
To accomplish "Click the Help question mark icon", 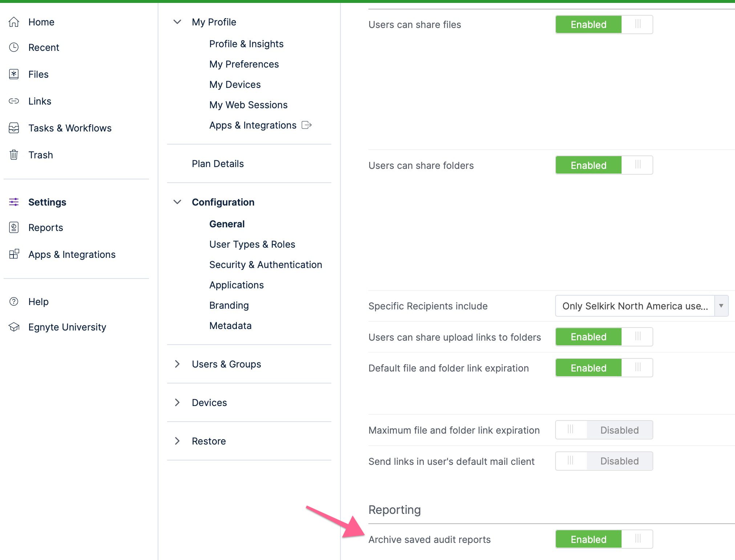I will pos(14,301).
